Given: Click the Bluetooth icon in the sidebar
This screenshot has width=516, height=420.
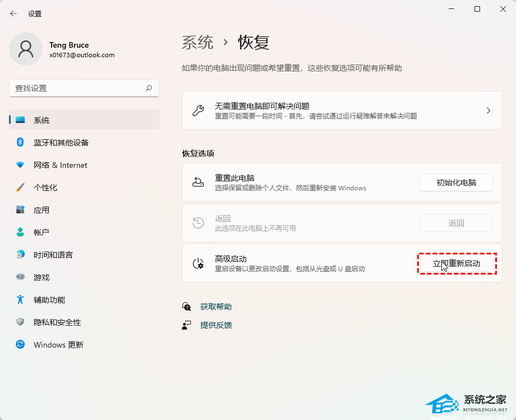Looking at the screenshot, I should [20, 143].
